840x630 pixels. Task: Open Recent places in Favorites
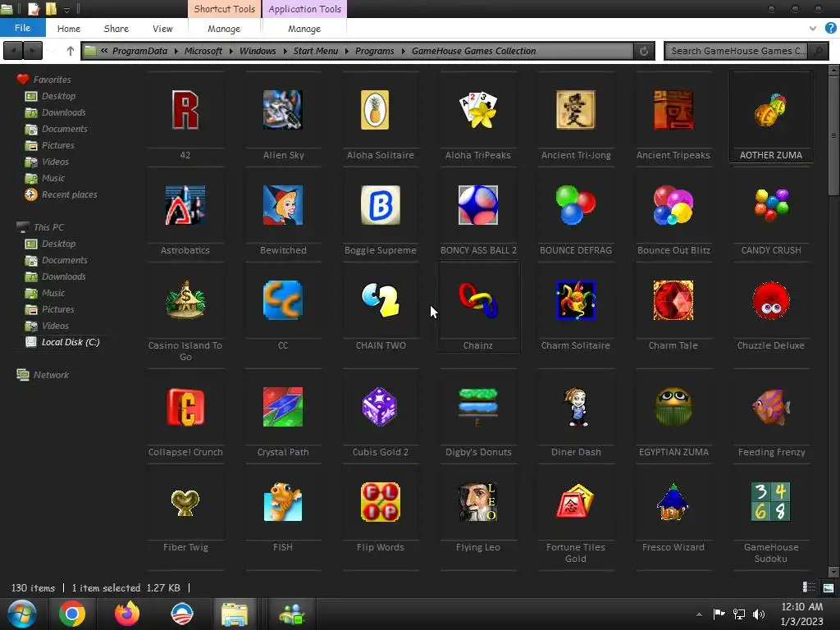(x=69, y=194)
